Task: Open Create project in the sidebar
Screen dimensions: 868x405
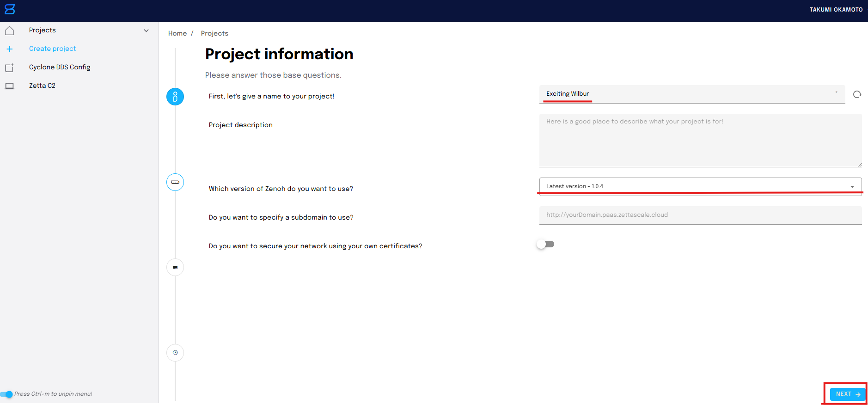Action: [52, 49]
